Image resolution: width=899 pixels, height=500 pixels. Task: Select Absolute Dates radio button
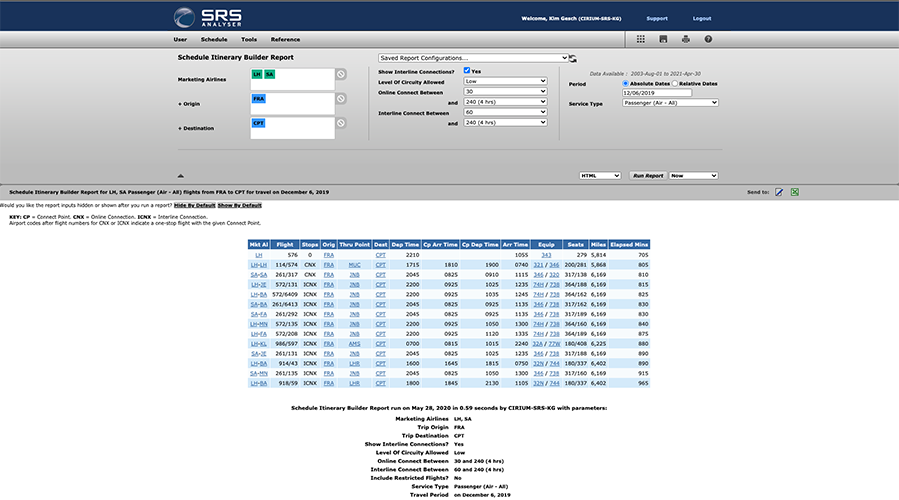point(626,83)
